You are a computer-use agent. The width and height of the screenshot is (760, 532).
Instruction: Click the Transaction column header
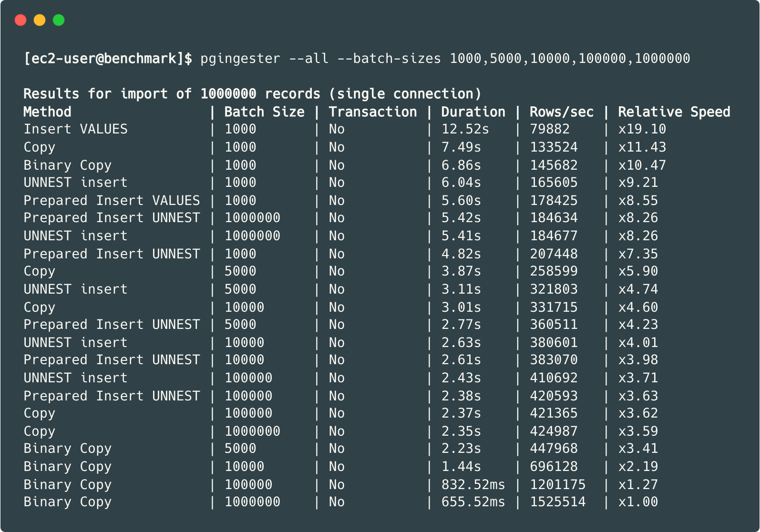(x=372, y=112)
